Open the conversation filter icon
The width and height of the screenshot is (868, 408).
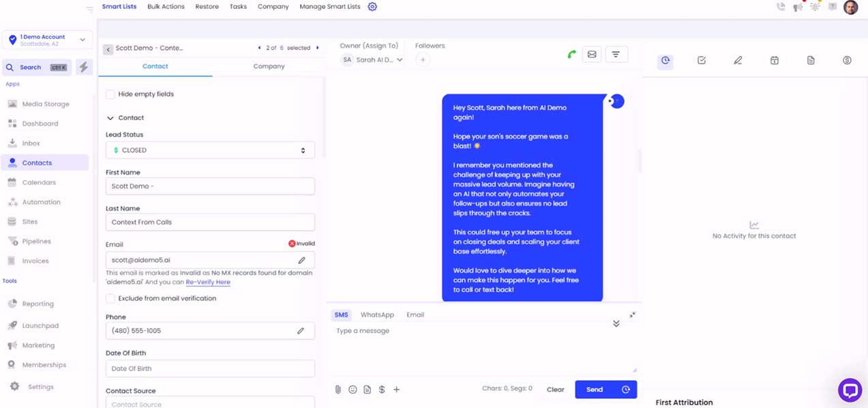coord(616,54)
